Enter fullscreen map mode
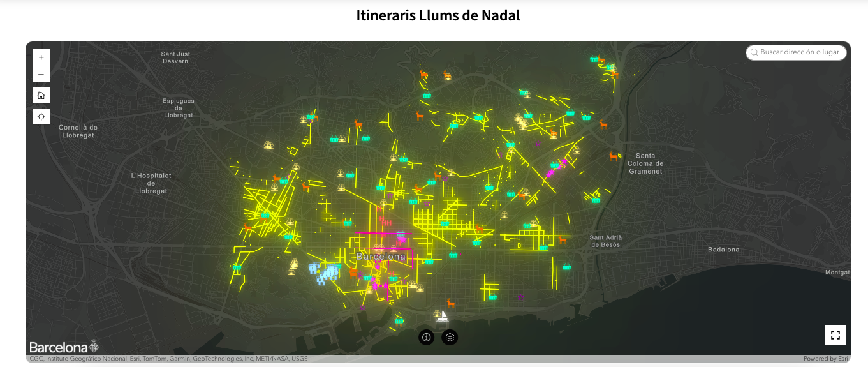The image size is (868, 367). tap(835, 335)
